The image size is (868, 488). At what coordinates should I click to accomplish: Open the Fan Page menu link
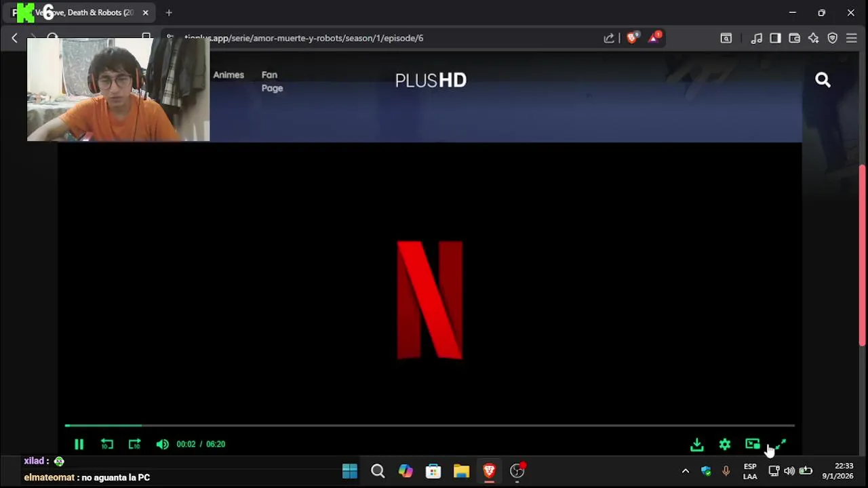pos(272,81)
